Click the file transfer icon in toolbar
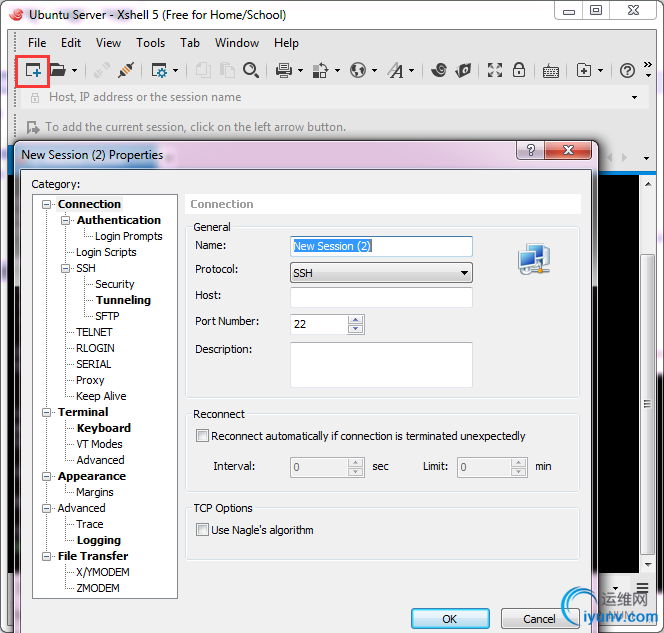 pos(320,70)
